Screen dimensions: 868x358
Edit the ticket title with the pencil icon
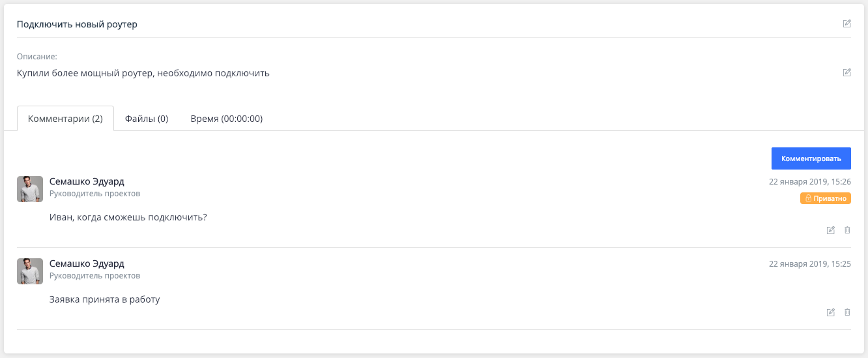point(846,24)
